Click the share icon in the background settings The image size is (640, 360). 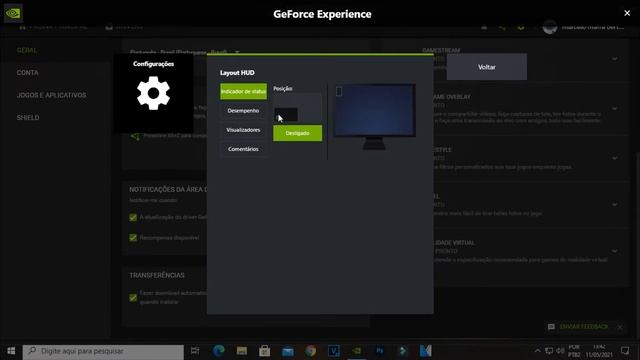[x=135, y=136]
